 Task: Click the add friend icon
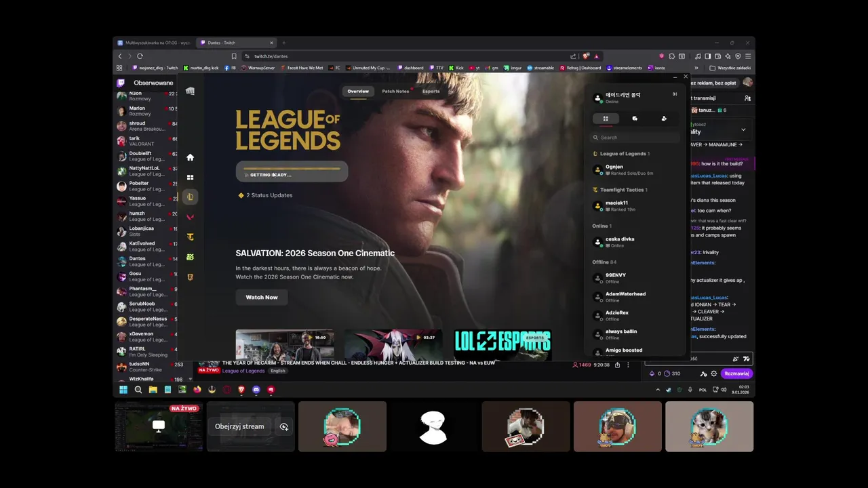pyautogui.click(x=664, y=119)
